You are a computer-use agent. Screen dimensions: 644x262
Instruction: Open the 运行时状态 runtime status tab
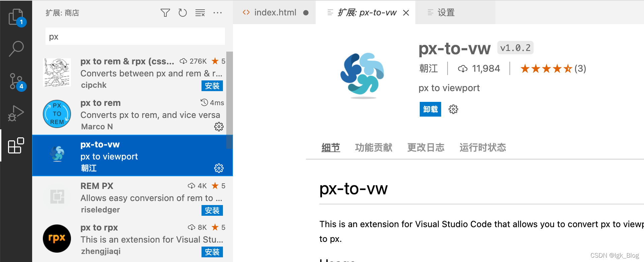pos(483,147)
